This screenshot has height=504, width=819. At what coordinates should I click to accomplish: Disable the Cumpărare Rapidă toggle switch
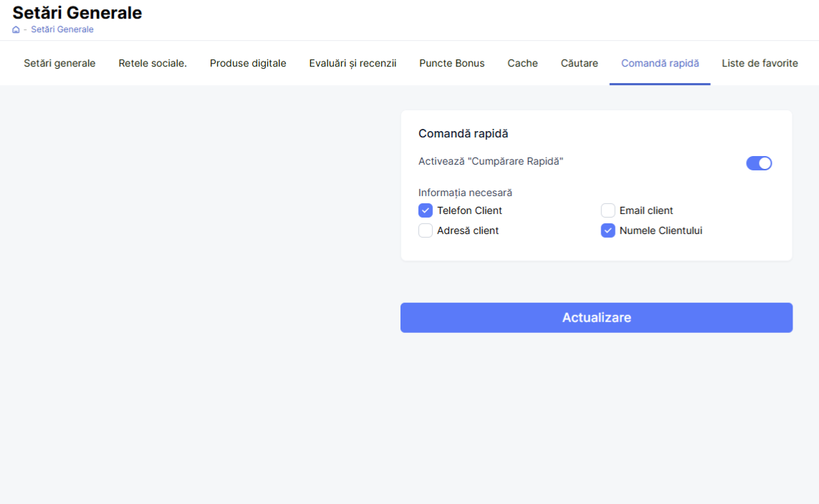tap(759, 163)
